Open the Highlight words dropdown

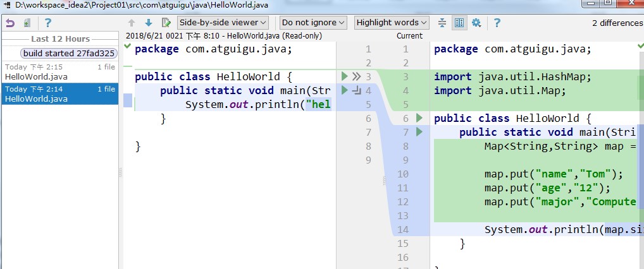(392, 23)
